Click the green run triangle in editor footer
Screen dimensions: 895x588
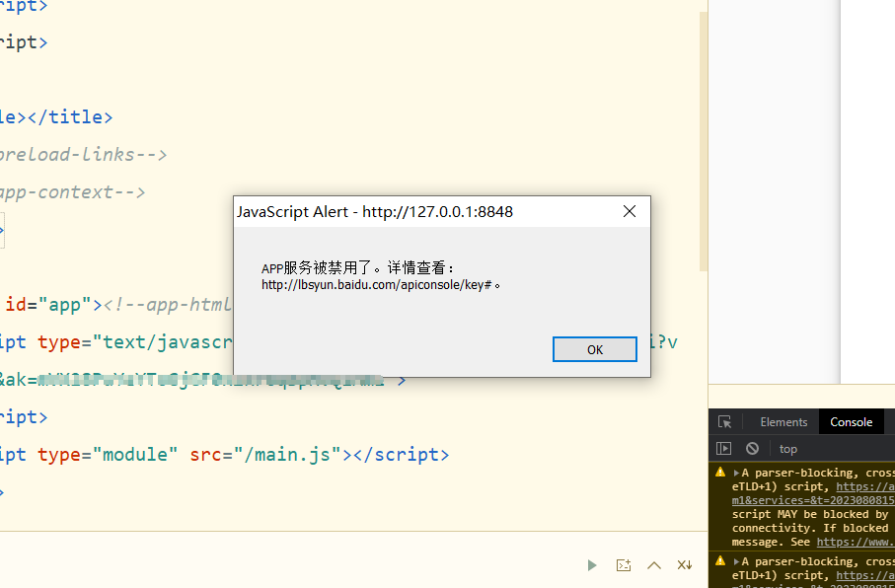[x=592, y=565]
